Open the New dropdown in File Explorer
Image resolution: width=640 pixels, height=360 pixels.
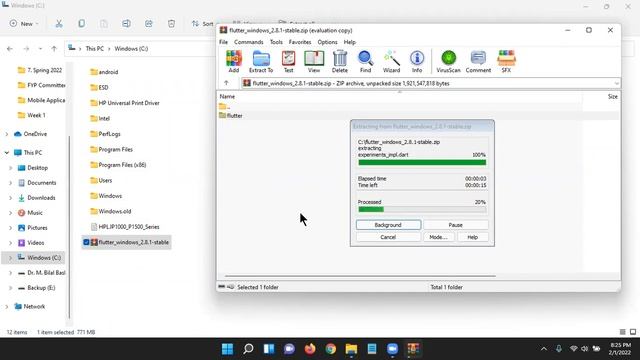24,24
